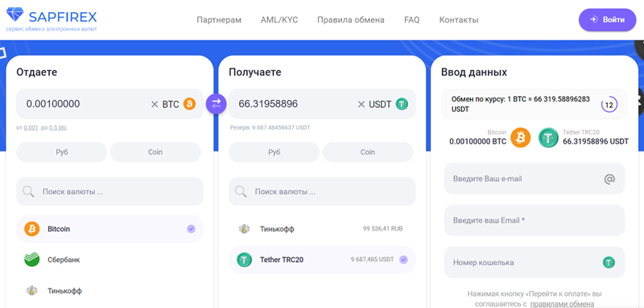644x308 pixels.
Task: Select Тинькофф row in Получаете list
Action: tap(322, 229)
